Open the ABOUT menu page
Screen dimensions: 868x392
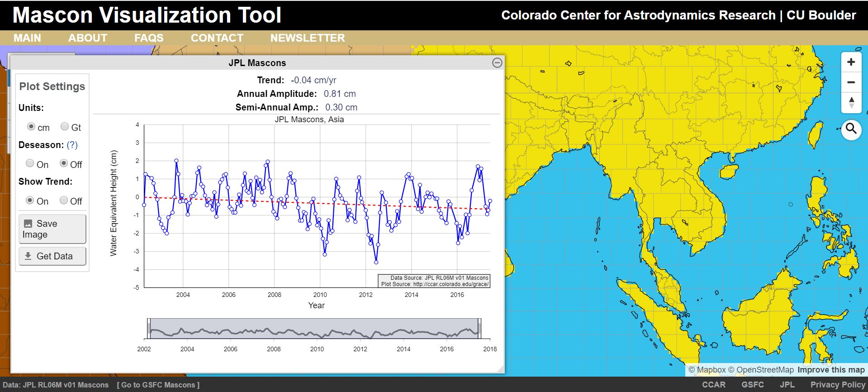87,38
